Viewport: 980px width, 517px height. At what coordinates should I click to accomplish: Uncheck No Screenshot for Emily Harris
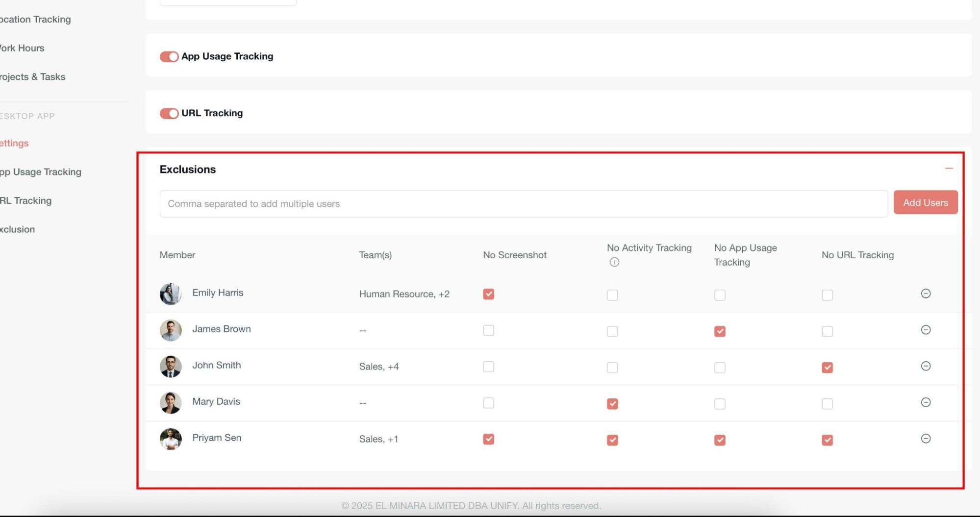tap(488, 294)
